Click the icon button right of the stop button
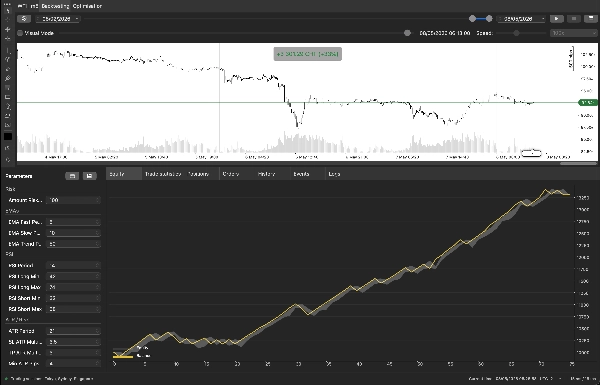Image resolution: width=600 pixels, height=385 pixels. [x=590, y=18]
